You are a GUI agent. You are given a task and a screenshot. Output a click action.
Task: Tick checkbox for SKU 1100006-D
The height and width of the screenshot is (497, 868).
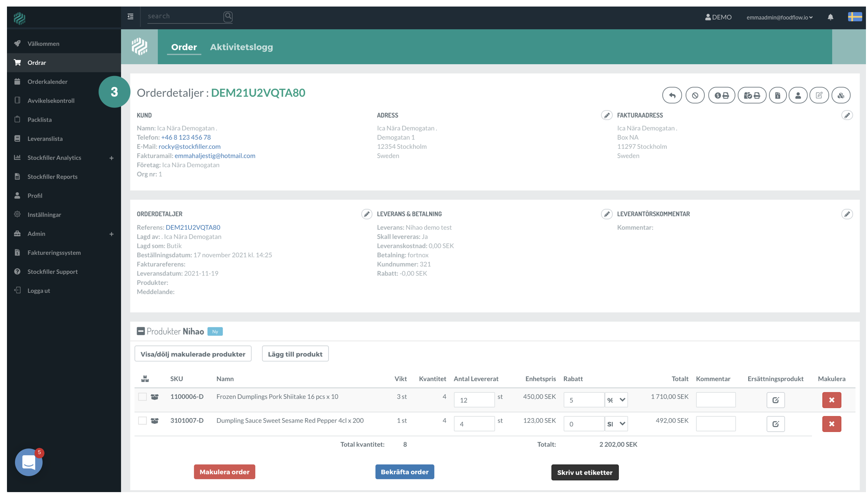(142, 397)
